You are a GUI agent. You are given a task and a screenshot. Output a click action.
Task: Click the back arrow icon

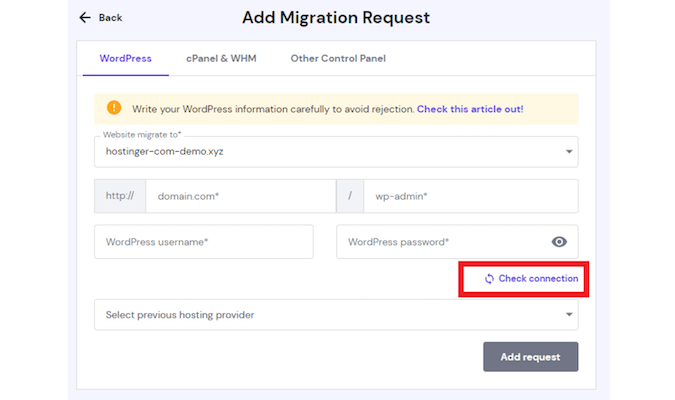point(85,18)
